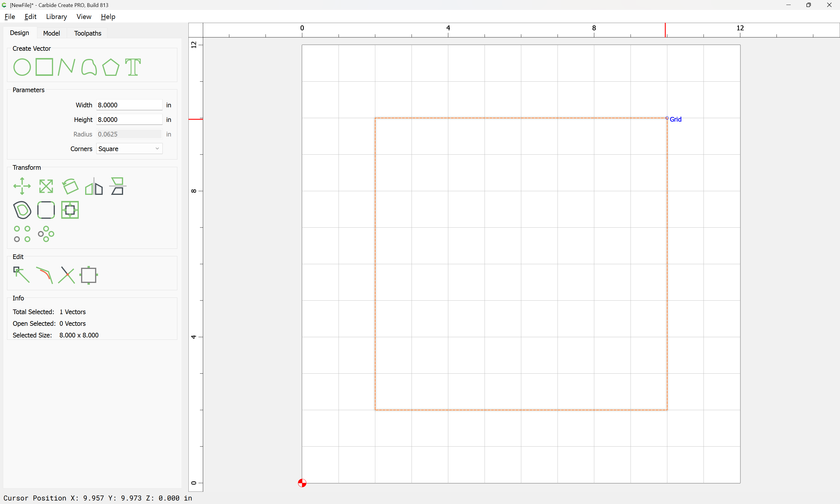Open the Edit menu
This screenshot has width=840, height=504.
[31, 17]
